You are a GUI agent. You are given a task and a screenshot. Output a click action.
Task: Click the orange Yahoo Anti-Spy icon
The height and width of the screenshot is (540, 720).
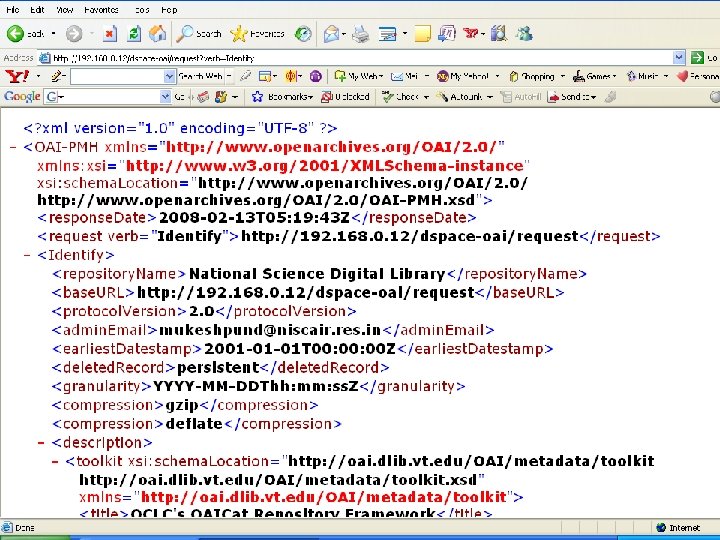(291, 76)
